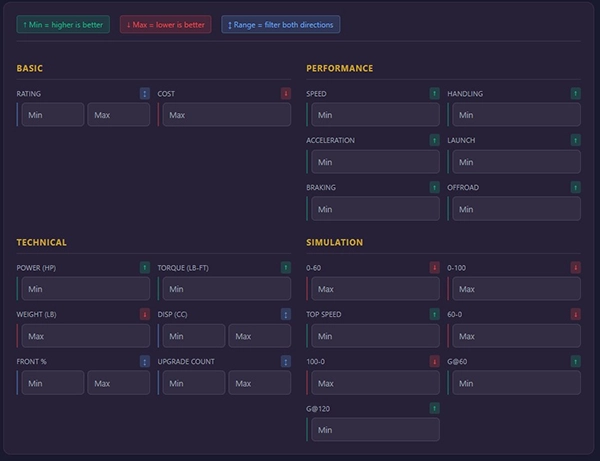Click the red arrow icon beside 0-60
Viewport: 600px width, 461px height.
(x=434, y=268)
